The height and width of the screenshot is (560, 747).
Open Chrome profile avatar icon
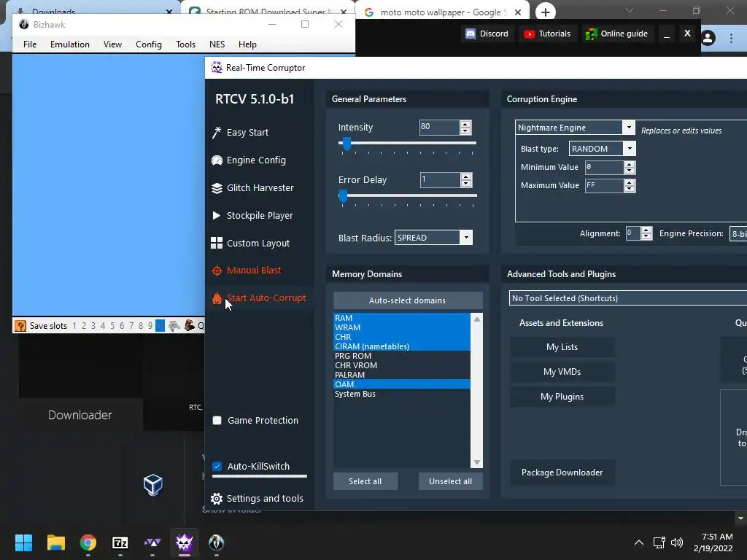(708, 38)
